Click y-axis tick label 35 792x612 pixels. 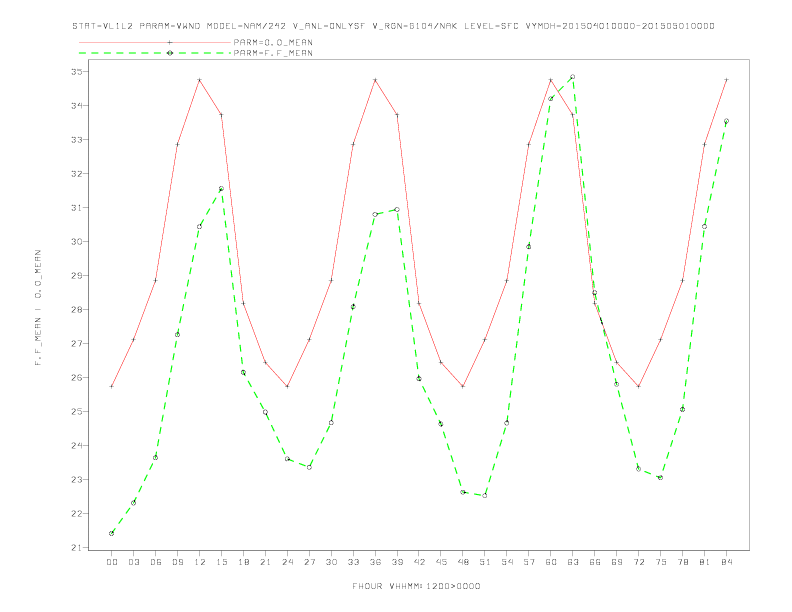click(x=77, y=72)
